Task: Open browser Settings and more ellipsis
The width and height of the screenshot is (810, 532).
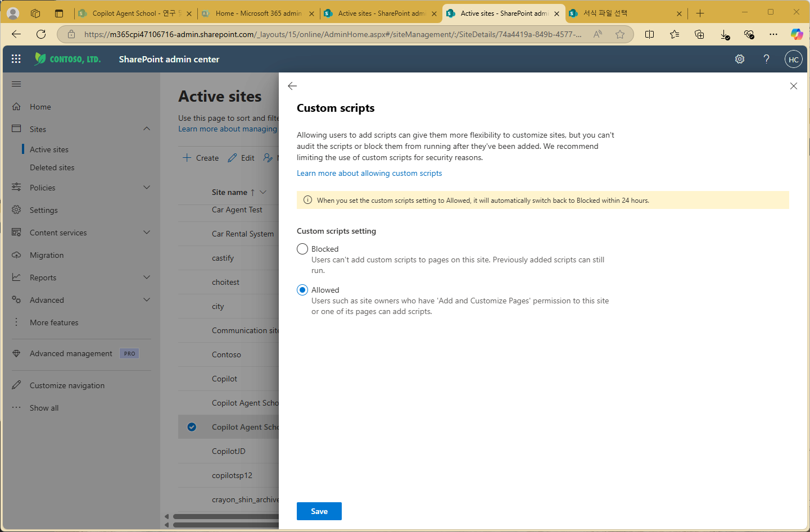Action: tap(773, 34)
